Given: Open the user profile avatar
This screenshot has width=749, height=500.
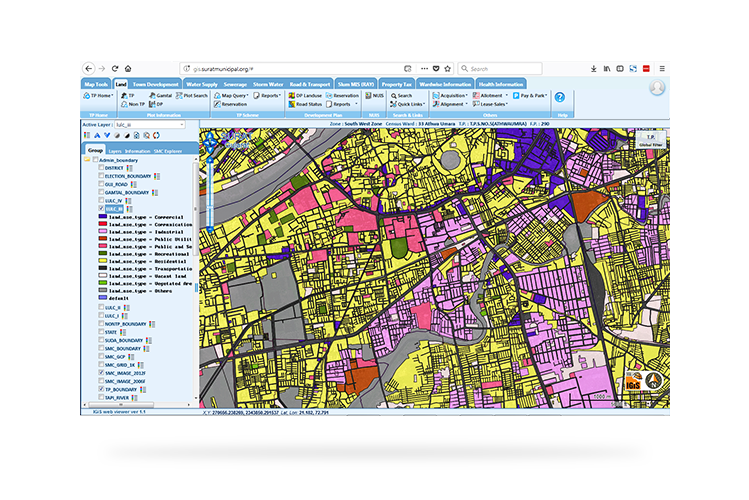Looking at the screenshot, I should 657,87.
